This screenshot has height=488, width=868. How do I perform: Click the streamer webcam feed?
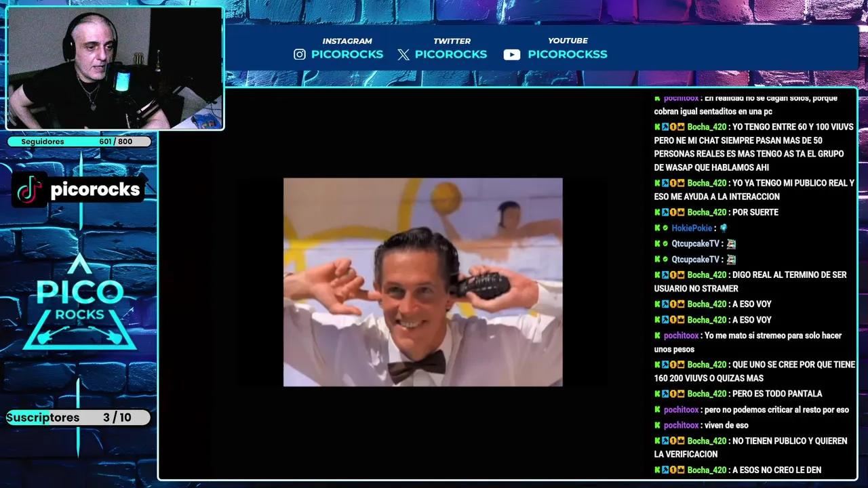coord(115,68)
